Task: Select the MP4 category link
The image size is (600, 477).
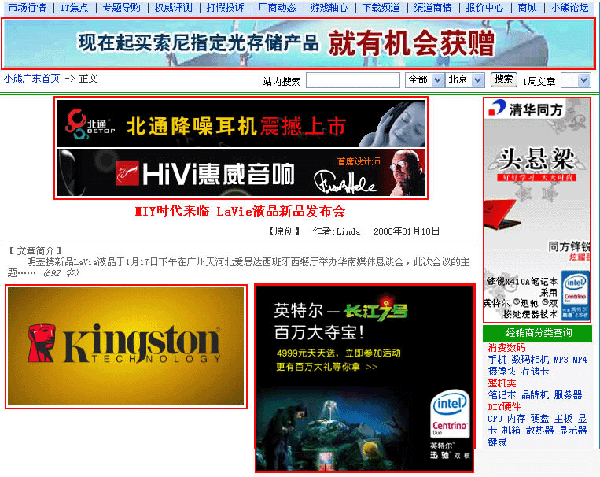Action: [x=580, y=360]
